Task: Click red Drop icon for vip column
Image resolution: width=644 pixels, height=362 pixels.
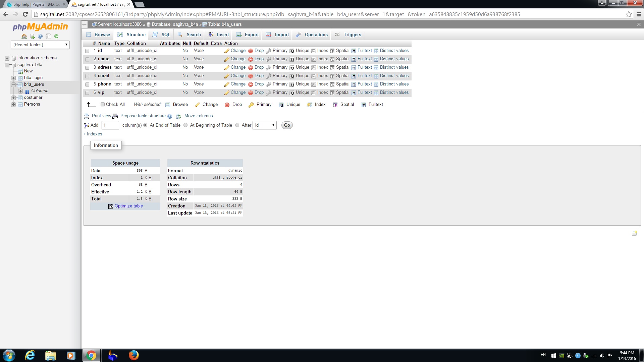Action: (x=251, y=93)
